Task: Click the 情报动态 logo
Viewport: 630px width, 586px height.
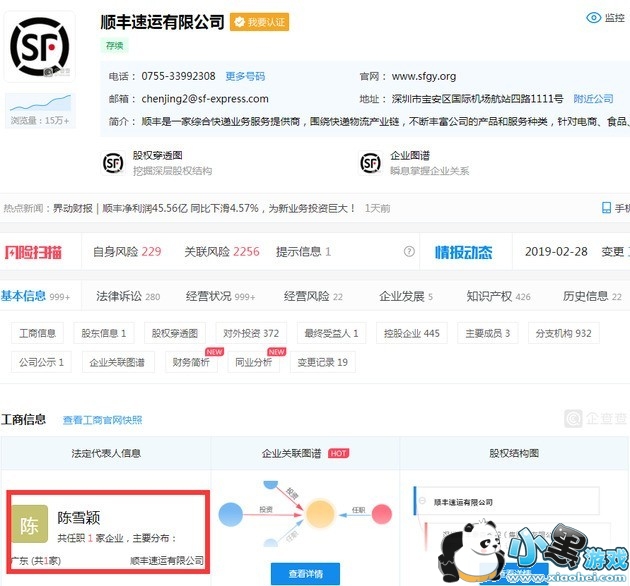Action: 464,252
